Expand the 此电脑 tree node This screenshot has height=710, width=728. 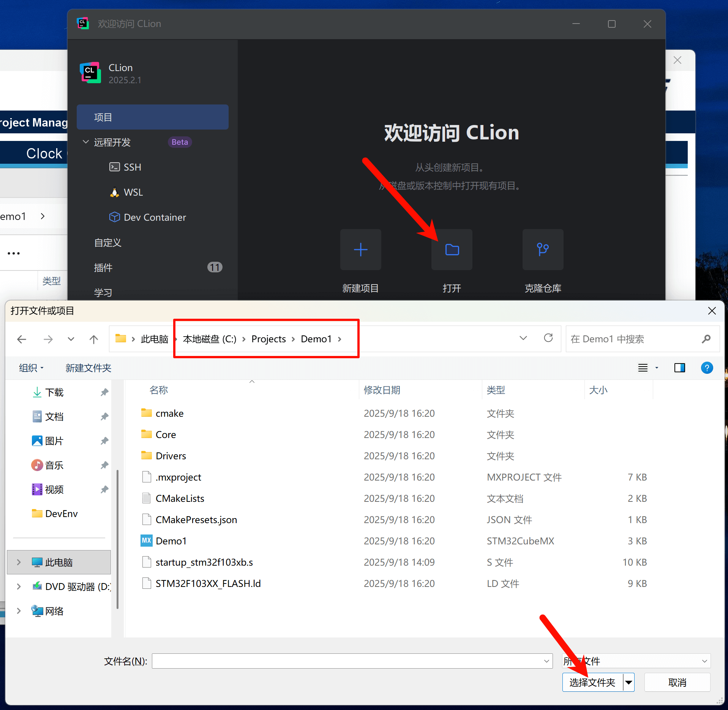(x=19, y=562)
